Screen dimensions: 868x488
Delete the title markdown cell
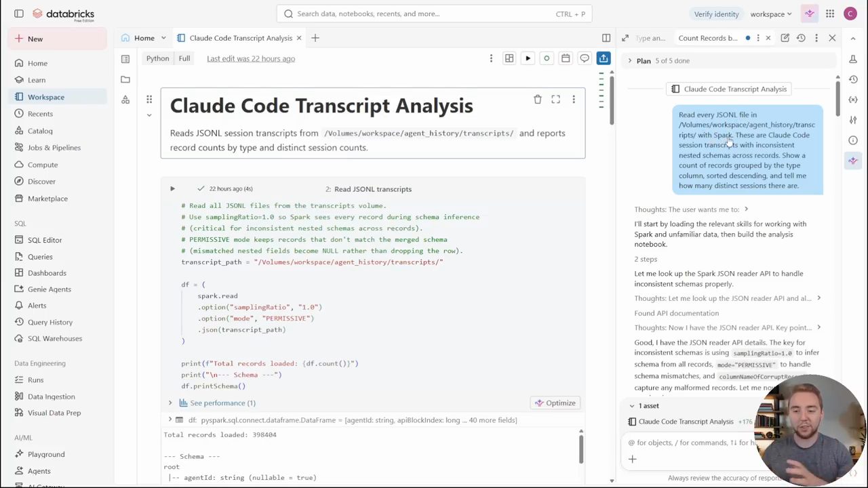tap(538, 100)
